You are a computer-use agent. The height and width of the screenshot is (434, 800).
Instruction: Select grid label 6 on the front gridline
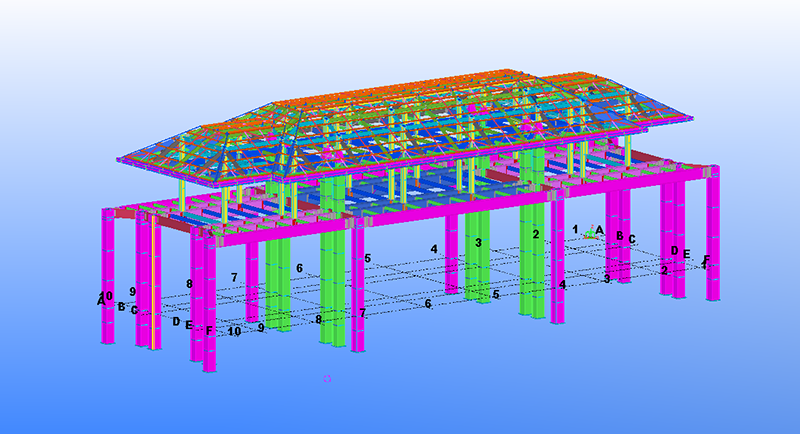coord(428,304)
